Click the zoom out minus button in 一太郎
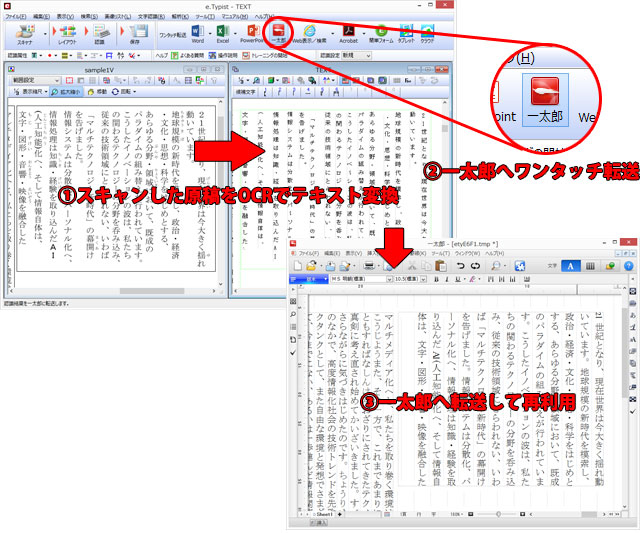The width and height of the screenshot is (640, 533). pyautogui.click(x=471, y=514)
